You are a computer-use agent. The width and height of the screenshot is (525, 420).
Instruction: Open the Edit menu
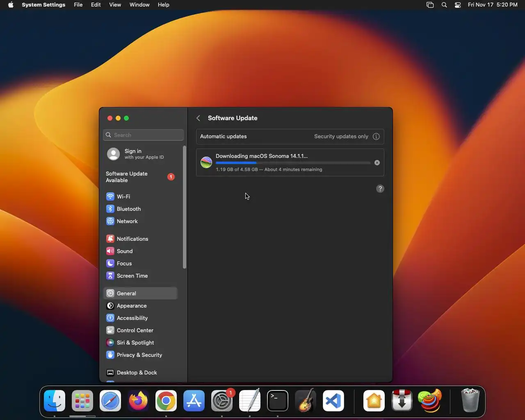coord(96,5)
